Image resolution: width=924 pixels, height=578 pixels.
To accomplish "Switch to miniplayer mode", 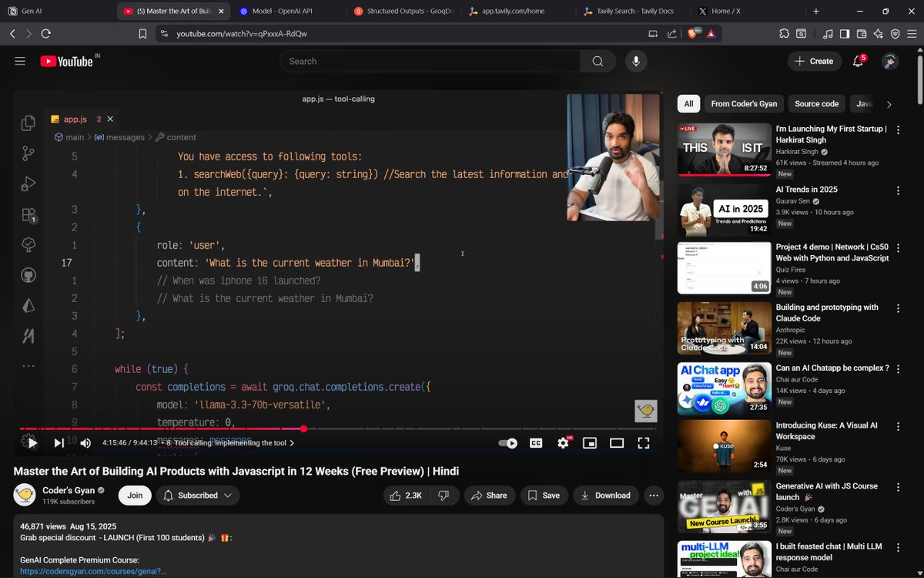I will [590, 443].
